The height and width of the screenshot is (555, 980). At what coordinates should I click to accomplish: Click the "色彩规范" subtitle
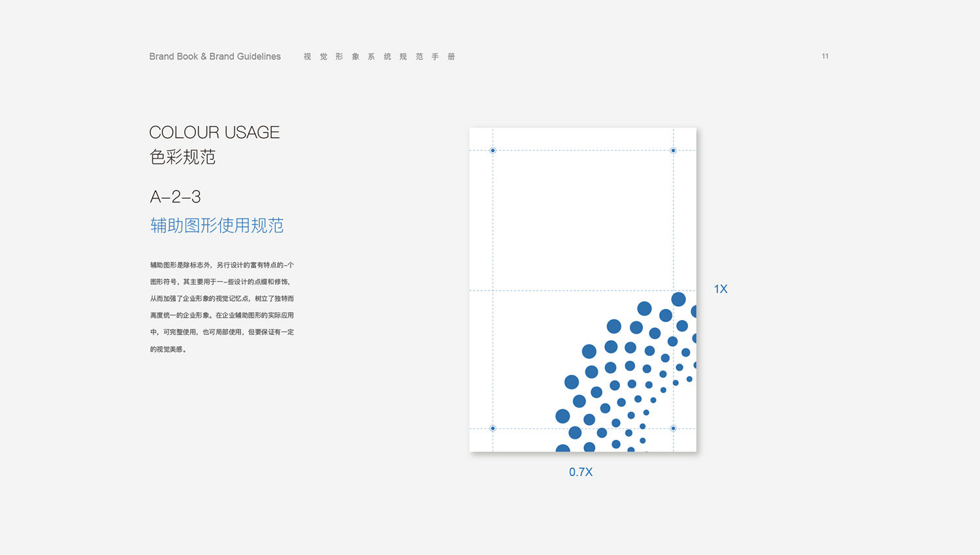(182, 157)
